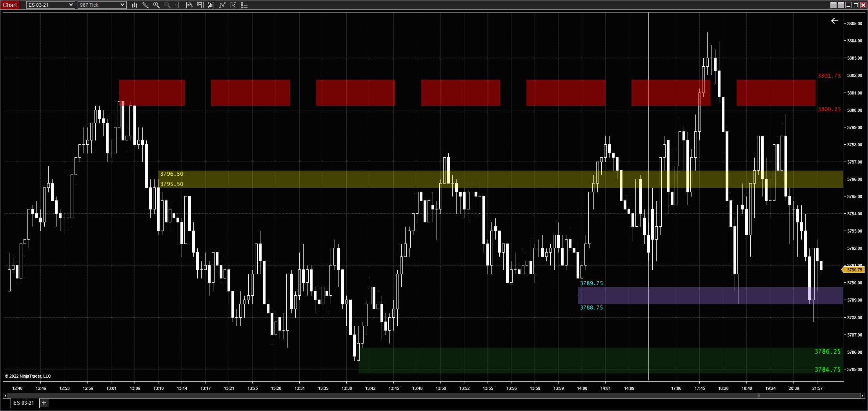Select the green zone labeled 3786.25
This screenshot has height=411, width=868.
pyautogui.click(x=601, y=360)
